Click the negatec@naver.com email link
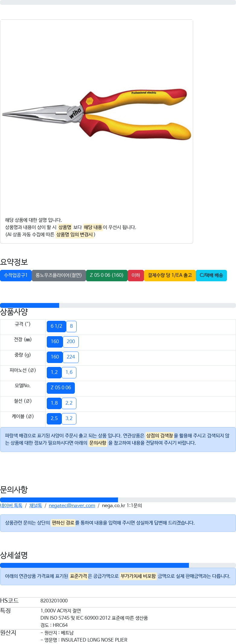Image resolution: width=236 pixels, height=644 pixels. [x=72, y=506]
